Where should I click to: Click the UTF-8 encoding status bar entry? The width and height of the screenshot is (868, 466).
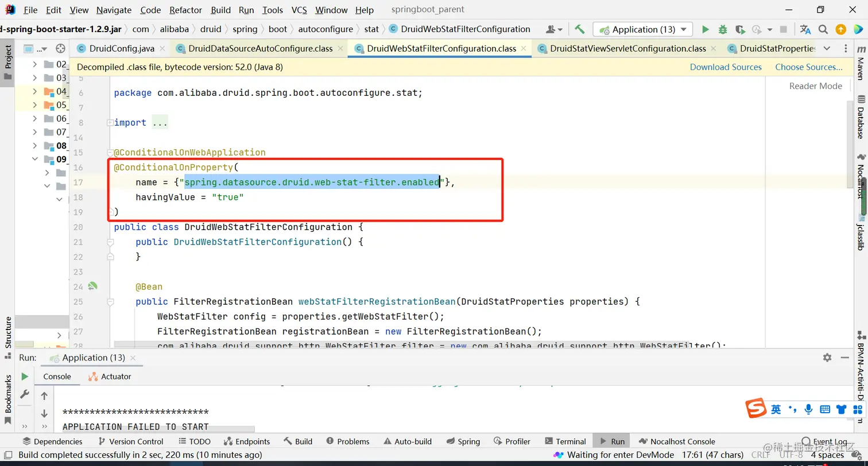pos(790,455)
